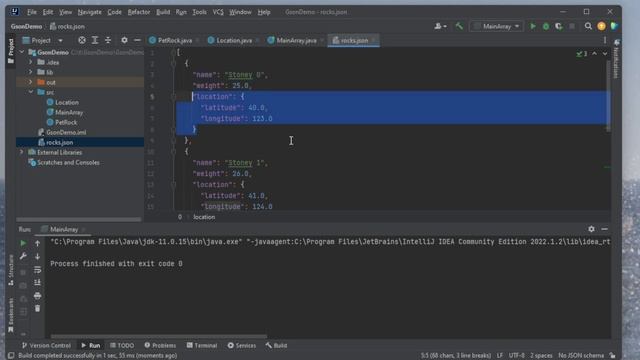
Task: Clear all Run console output trash icon
Action: click(x=38, y=309)
